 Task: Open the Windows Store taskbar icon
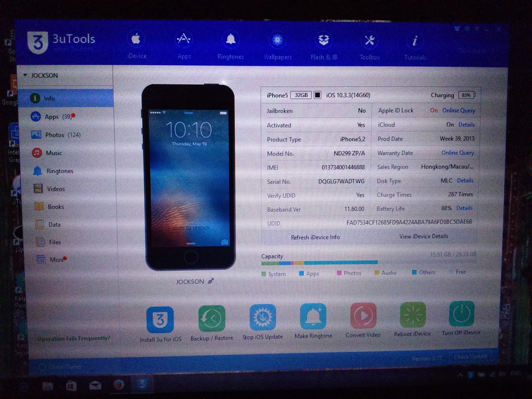pos(70,386)
